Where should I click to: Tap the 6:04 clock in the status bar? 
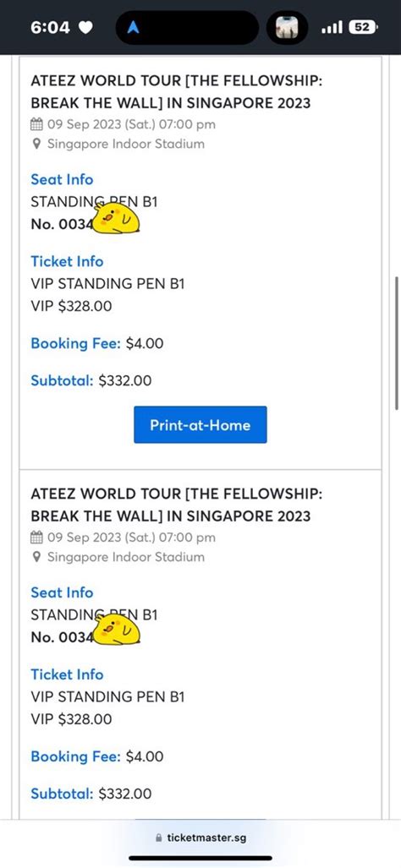51,27
